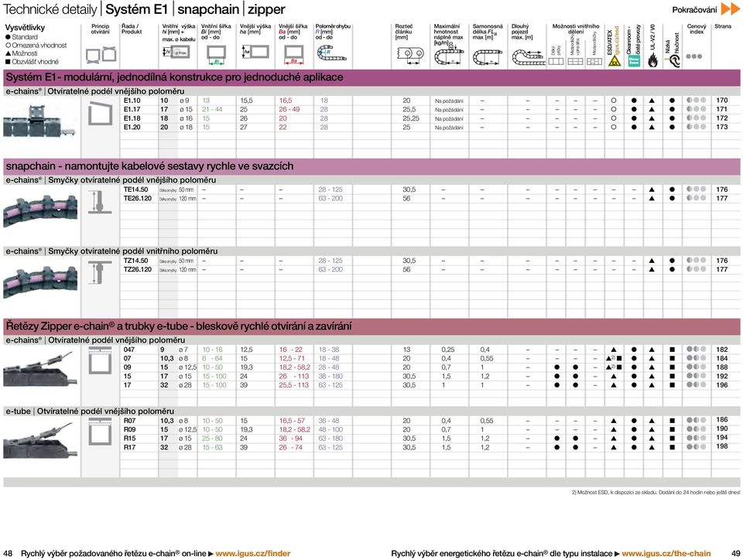Click page reference "196"

pos(721,385)
